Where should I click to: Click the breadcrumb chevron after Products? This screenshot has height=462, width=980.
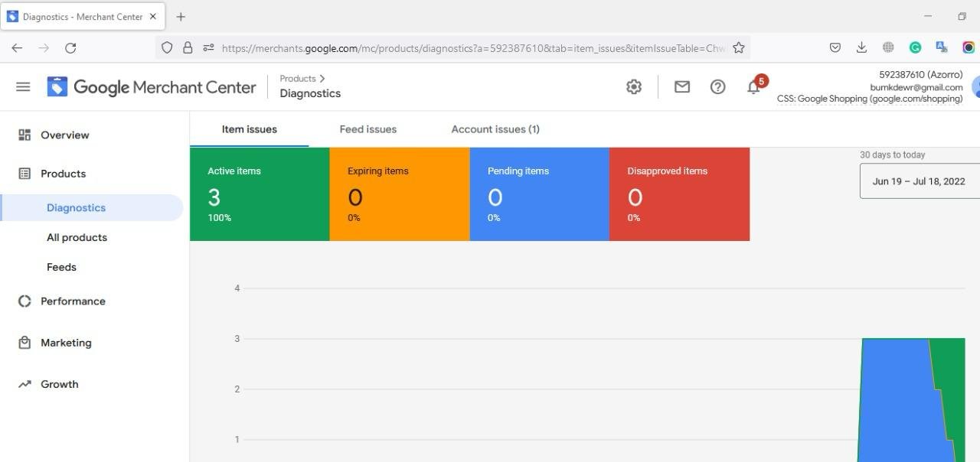tap(322, 78)
